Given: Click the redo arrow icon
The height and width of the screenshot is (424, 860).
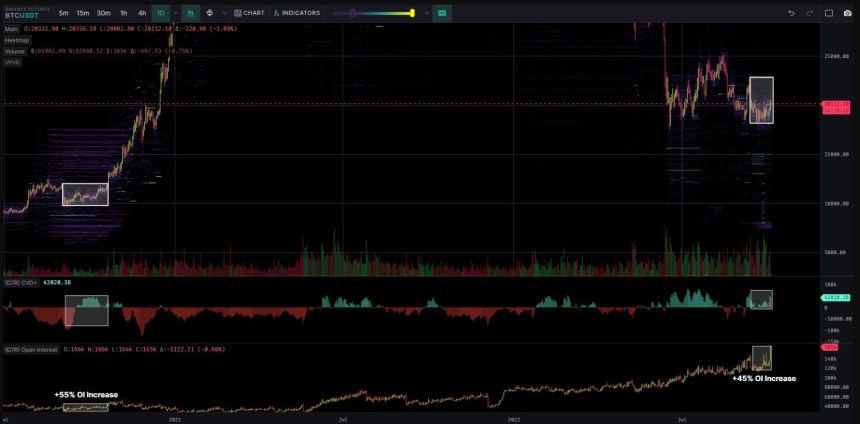Looking at the screenshot, I should 808,13.
